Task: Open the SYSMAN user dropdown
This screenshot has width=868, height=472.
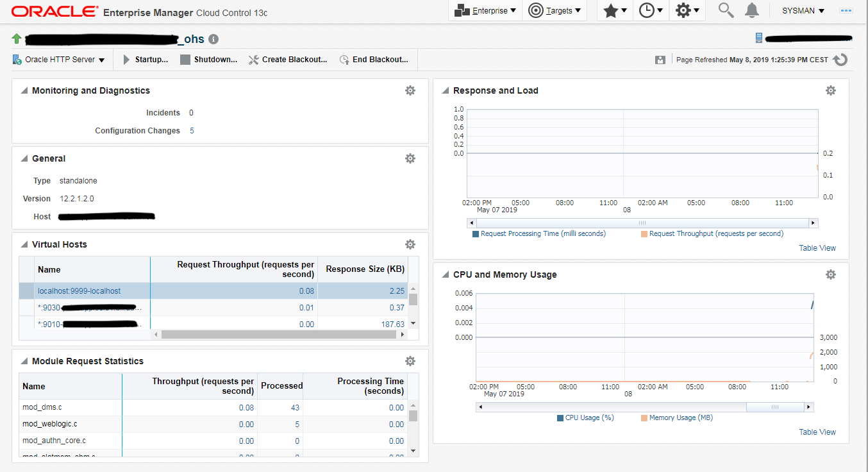Action: pos(802,10)
